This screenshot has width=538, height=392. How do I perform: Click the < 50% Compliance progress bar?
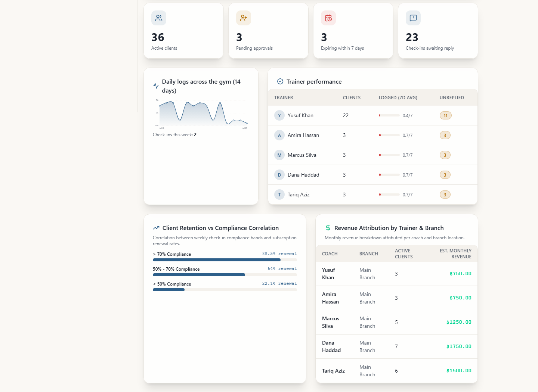(225, 290)
